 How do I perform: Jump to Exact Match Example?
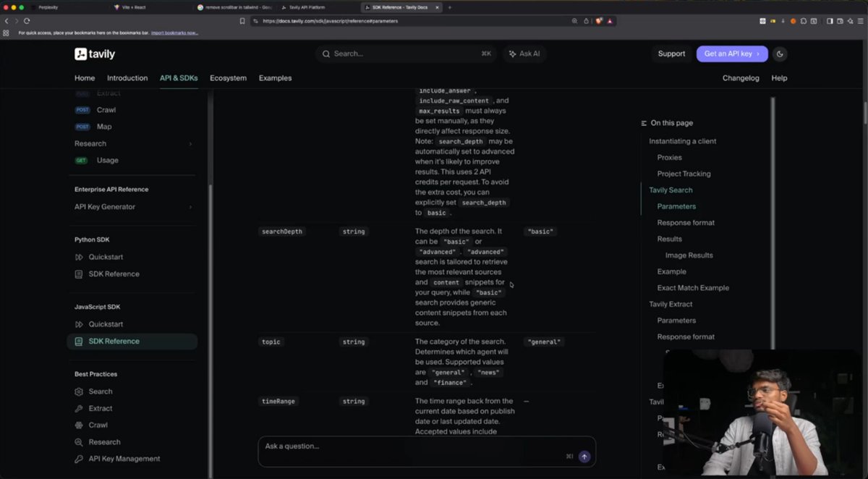coord(693,288)
